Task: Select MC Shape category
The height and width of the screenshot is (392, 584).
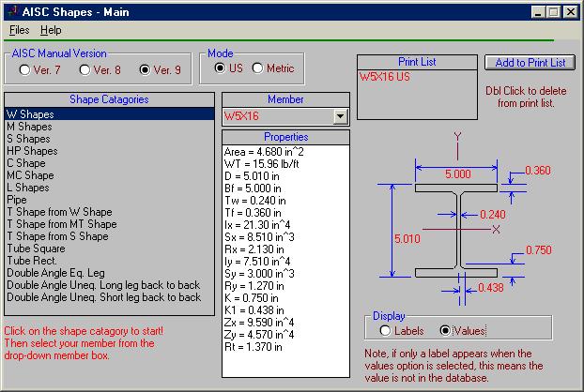Action: pyautogui.click(x=109, y=175)
